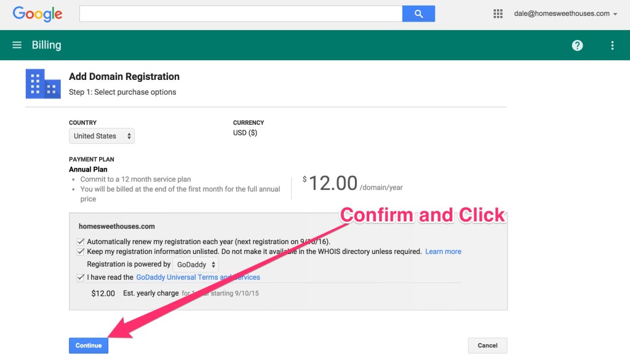Click the Google logo
Image resolution: width=630 pixels, height=364 pixels.
tap(37, 14)
